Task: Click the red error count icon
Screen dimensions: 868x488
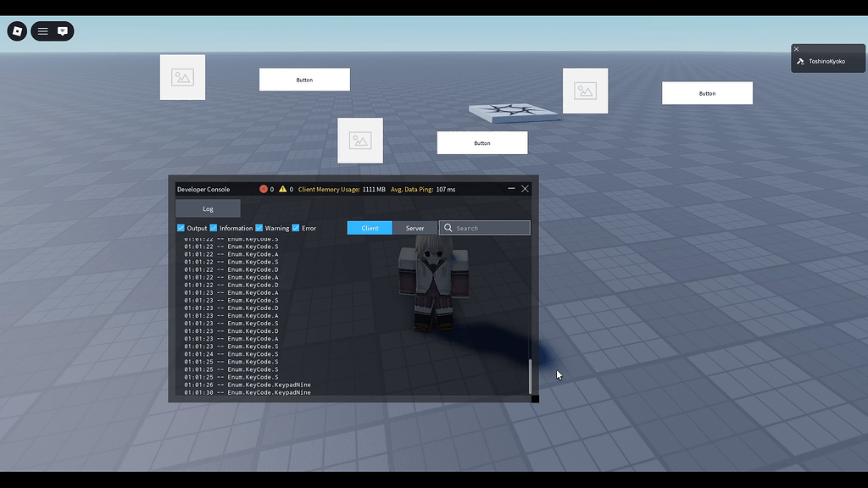Action: [x=264, y=189]
